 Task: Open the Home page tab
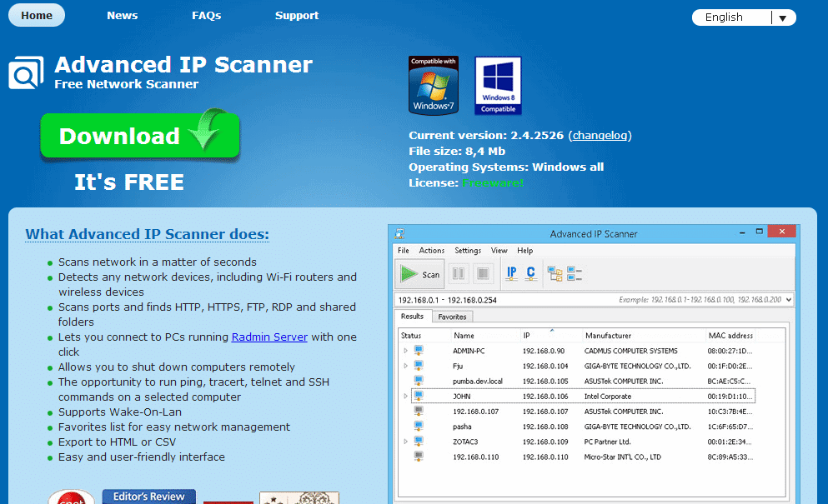pyautogui.click(x=37, y=15)
